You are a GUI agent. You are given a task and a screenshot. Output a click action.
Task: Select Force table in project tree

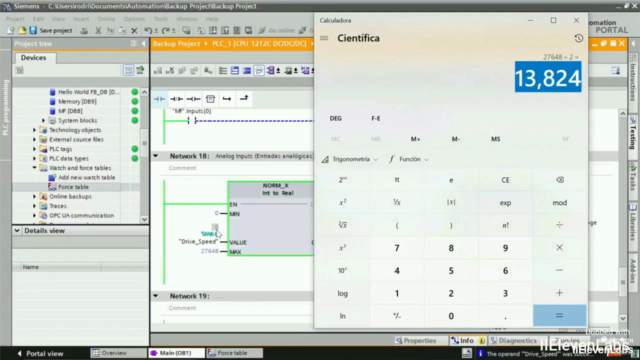pos(73,187)
